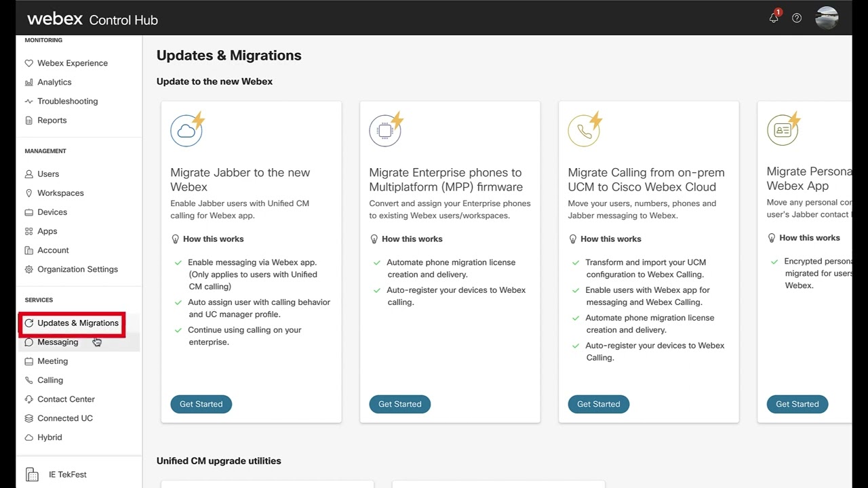This screenshot has width=868, height=488.
Task: Navigate to Workspaces
Action: (60, 193)
